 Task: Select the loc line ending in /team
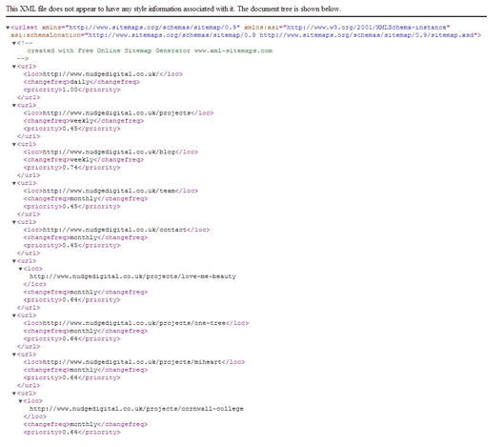111,191
